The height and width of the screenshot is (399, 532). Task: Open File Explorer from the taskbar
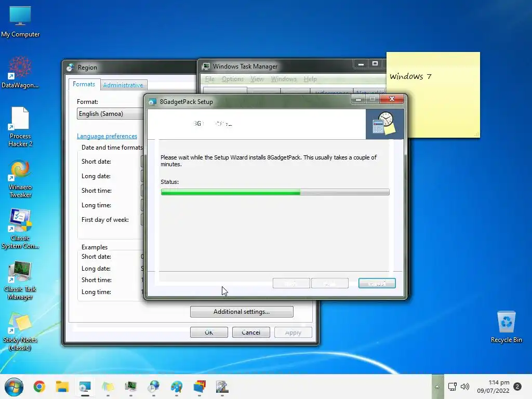click(x=62, y=387)
